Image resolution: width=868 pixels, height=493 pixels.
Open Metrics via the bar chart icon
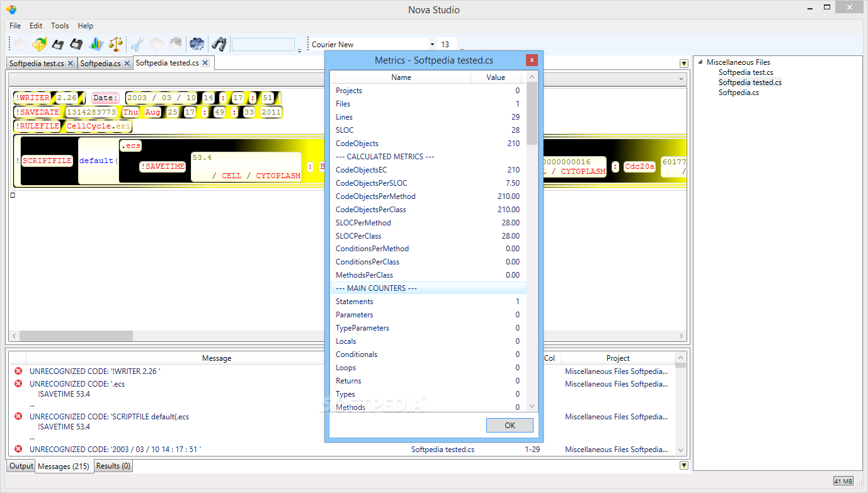click(x=96, y=44)
